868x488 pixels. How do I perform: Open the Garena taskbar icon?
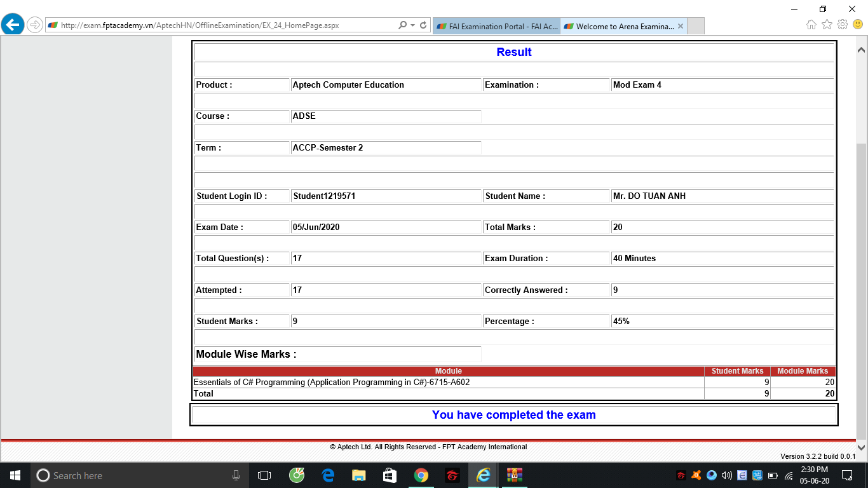pos(452,475)
